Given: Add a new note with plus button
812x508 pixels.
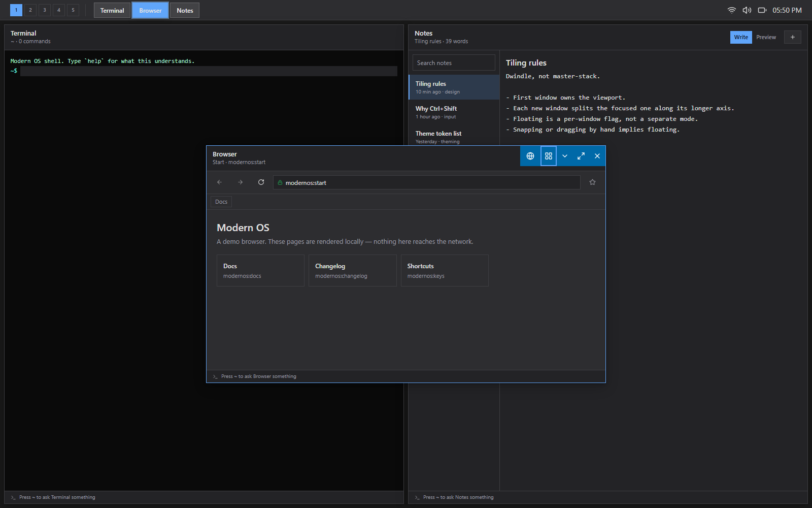Looking at the screenshot, I should [793, 37].
